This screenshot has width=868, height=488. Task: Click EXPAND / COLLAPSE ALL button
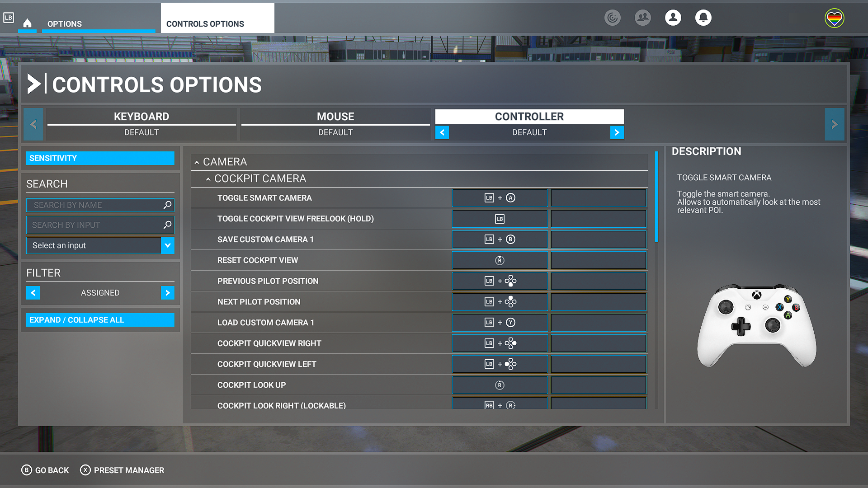tap(100, 320)
